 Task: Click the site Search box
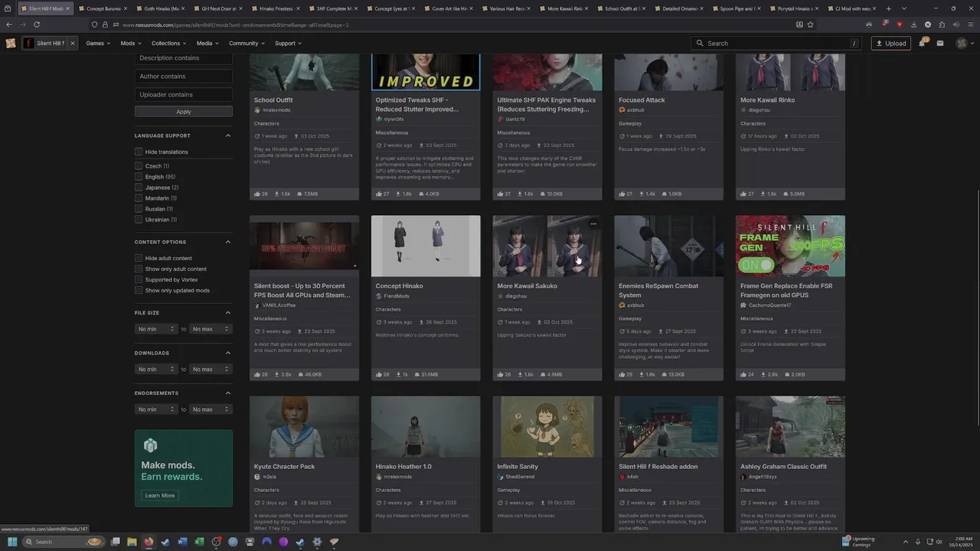tap(776, 43)
